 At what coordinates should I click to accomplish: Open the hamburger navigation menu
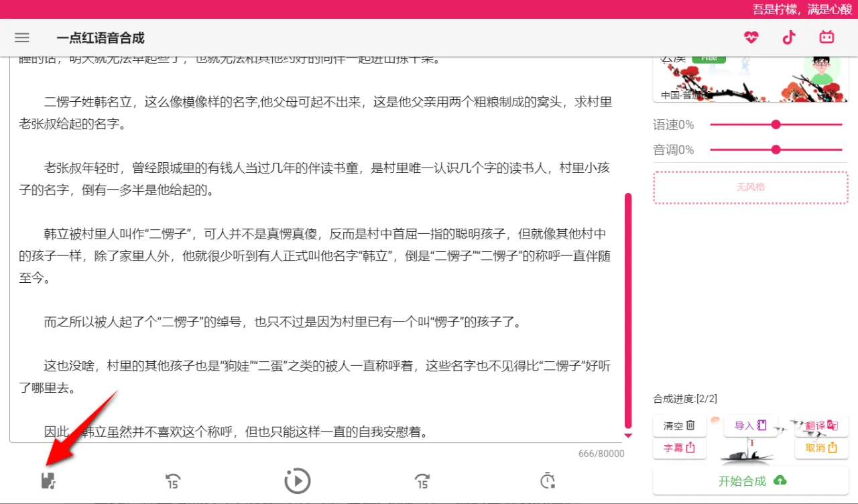pyautogui.click(x=22, y=38)
